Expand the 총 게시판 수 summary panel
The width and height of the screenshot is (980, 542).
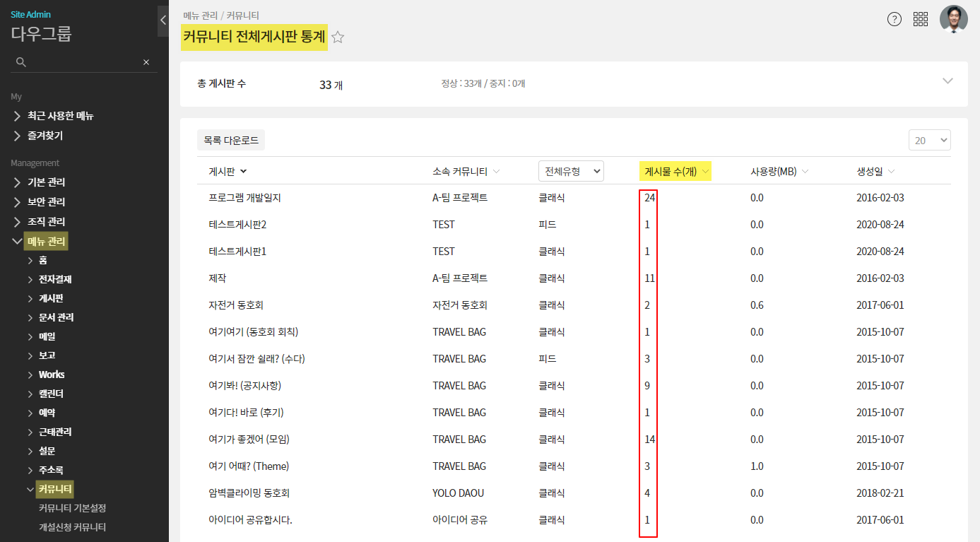(x=947, y=81)
